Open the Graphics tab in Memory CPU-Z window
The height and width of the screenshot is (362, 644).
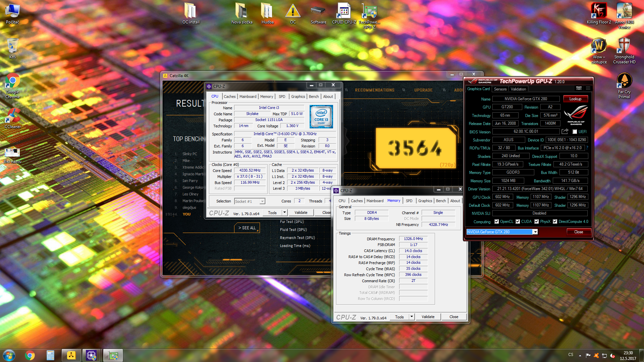(425, 201)
